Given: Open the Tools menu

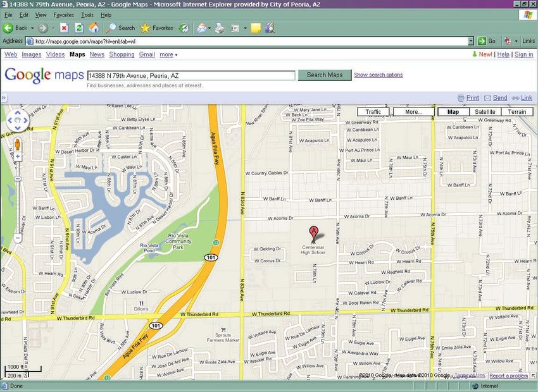Looking at the screenshot, I should point(87,15).
